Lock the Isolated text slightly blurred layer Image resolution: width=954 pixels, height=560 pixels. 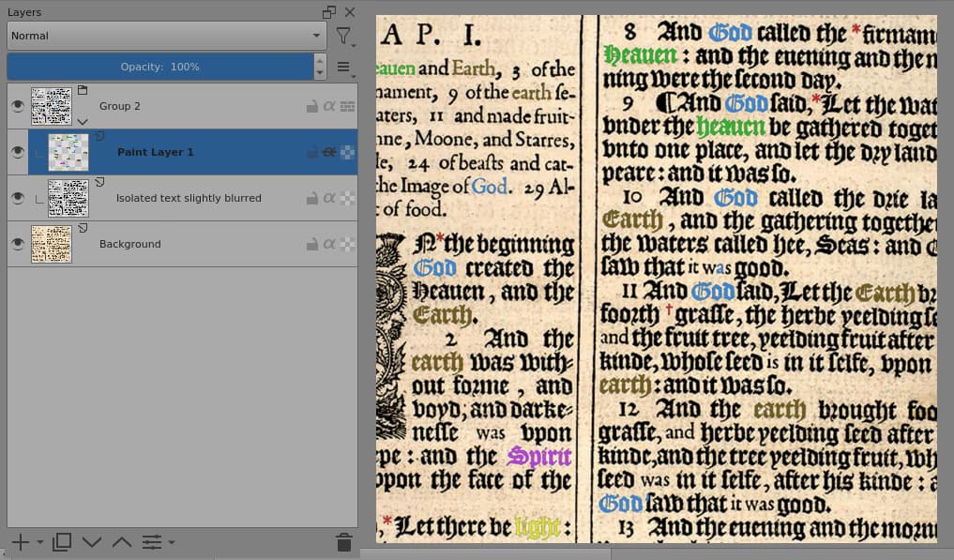[x=311, y=199]
